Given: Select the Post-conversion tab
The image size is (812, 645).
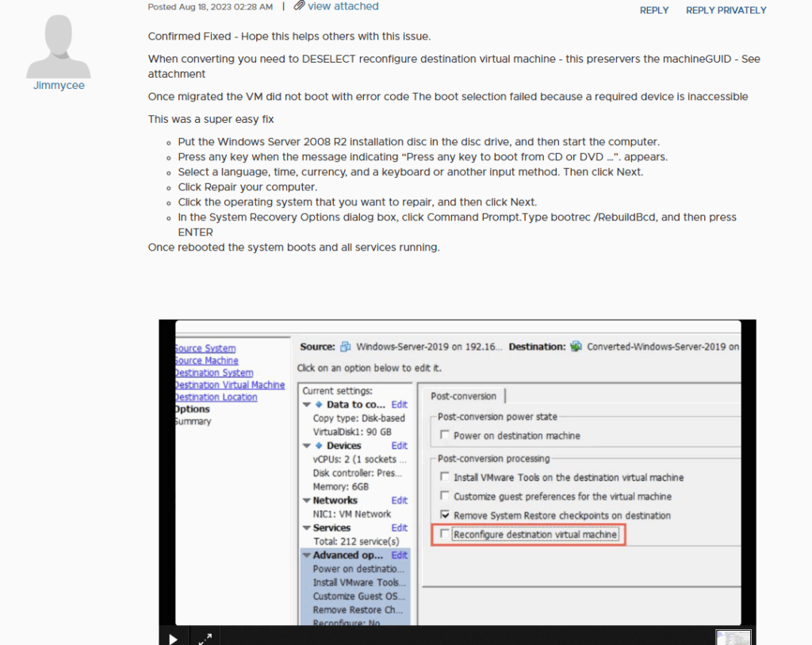Looking at the screenshot, I should [x=463, y=396].
